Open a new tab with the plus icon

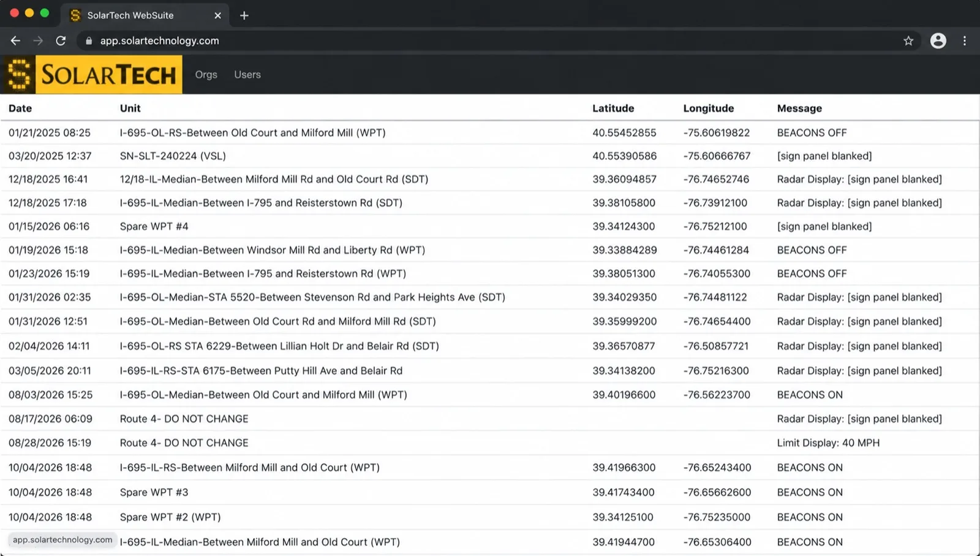[x=244, y=15]
